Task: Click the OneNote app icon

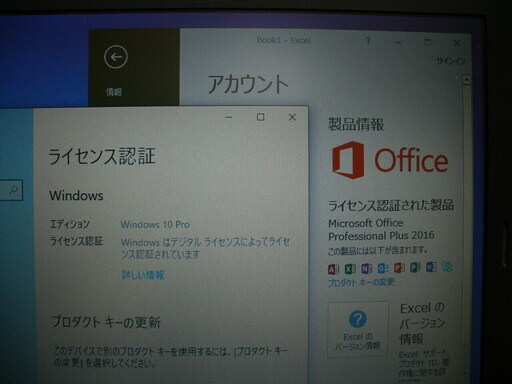Action: click(367, 268)
